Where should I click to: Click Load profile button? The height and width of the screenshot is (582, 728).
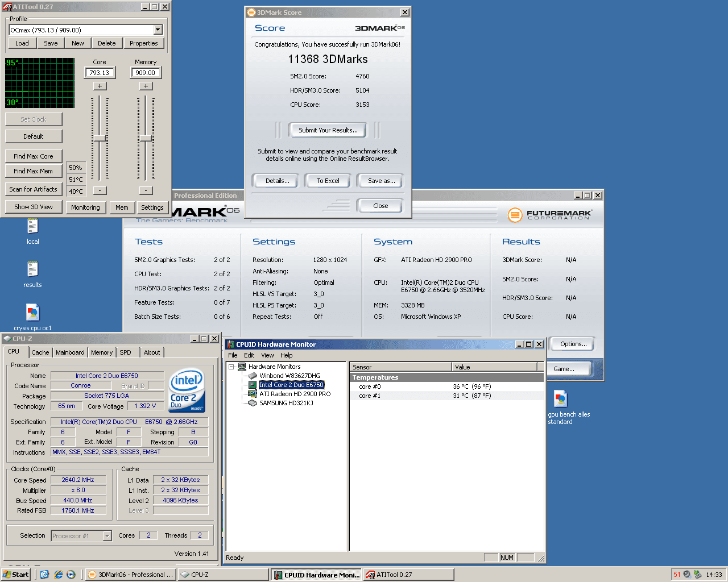pos(22,43)
